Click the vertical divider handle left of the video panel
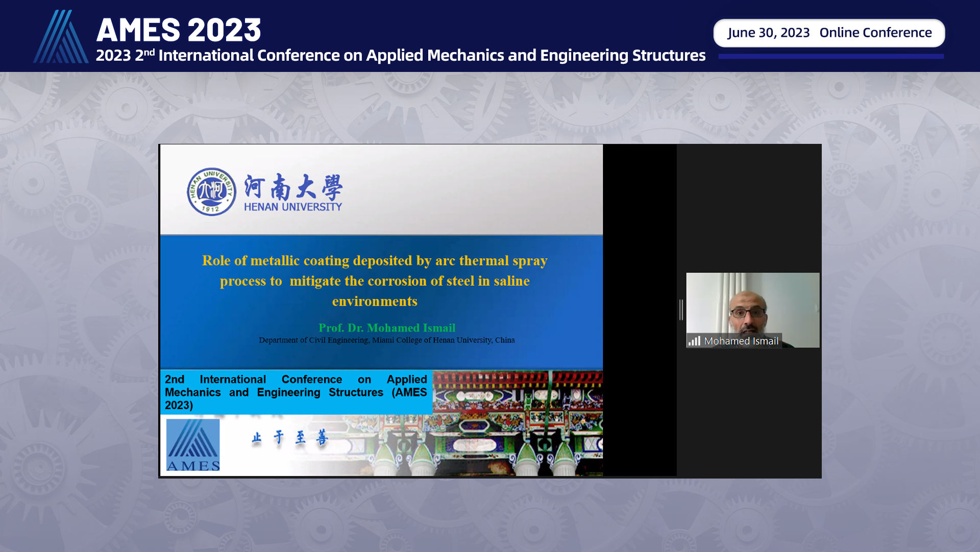The image size is (980, 552). click(x=681, y=310)
